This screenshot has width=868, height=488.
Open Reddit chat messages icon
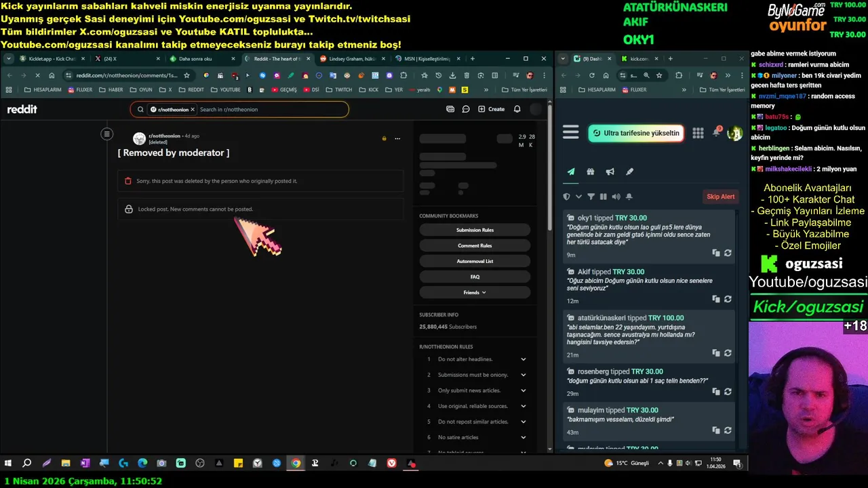click(466, 109)
